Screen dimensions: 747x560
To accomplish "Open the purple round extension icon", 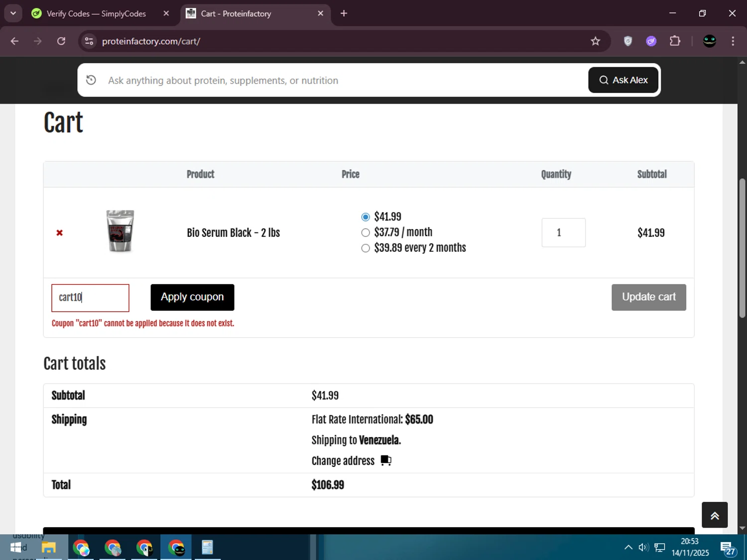I will pos(651,41).
